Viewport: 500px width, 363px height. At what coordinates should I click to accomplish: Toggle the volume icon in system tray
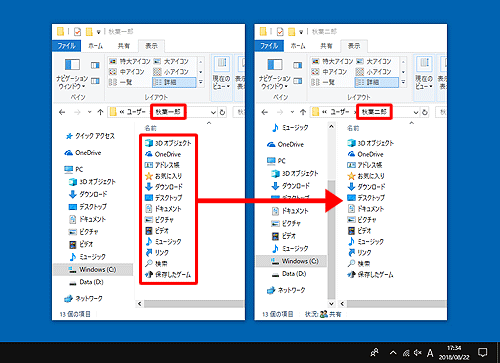418,353
